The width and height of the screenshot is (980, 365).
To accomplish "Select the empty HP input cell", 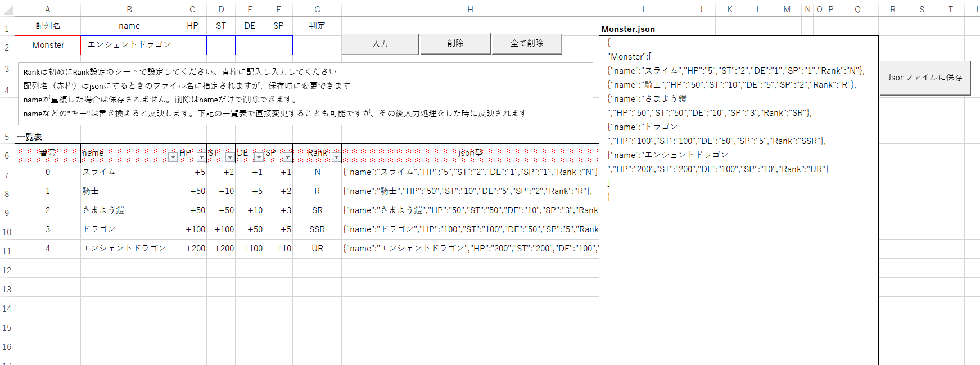I will click(192, 45).
